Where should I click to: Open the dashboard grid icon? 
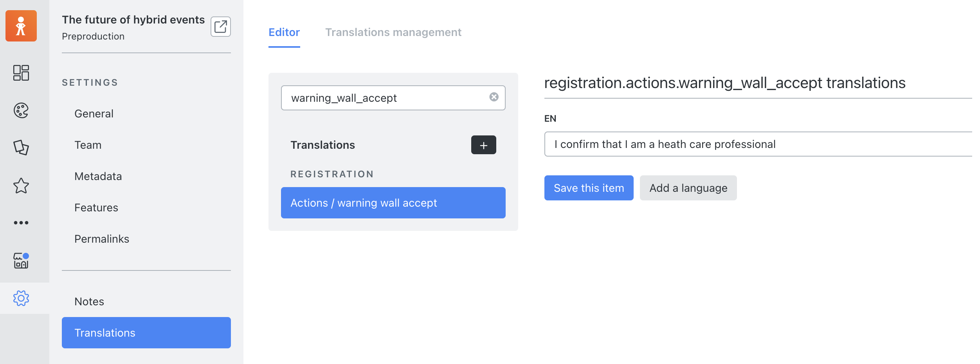click(x=21, y=73)
